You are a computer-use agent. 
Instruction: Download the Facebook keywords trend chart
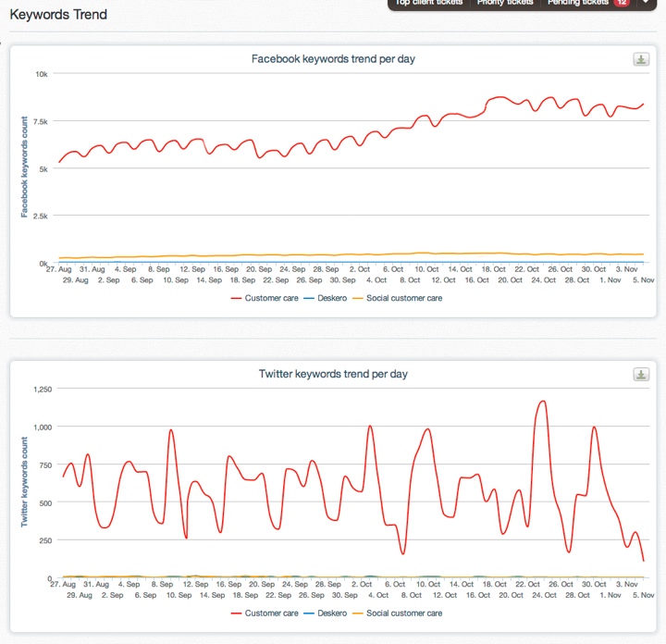pyautogui.click(x=641, y=59)
